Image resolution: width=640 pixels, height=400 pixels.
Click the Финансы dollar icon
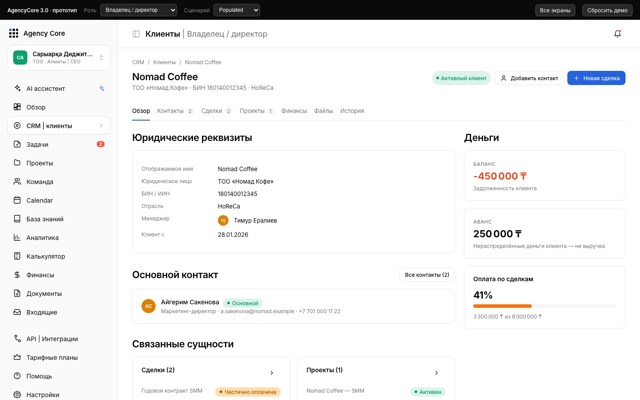pyautogui.click(x=17, y=275)
